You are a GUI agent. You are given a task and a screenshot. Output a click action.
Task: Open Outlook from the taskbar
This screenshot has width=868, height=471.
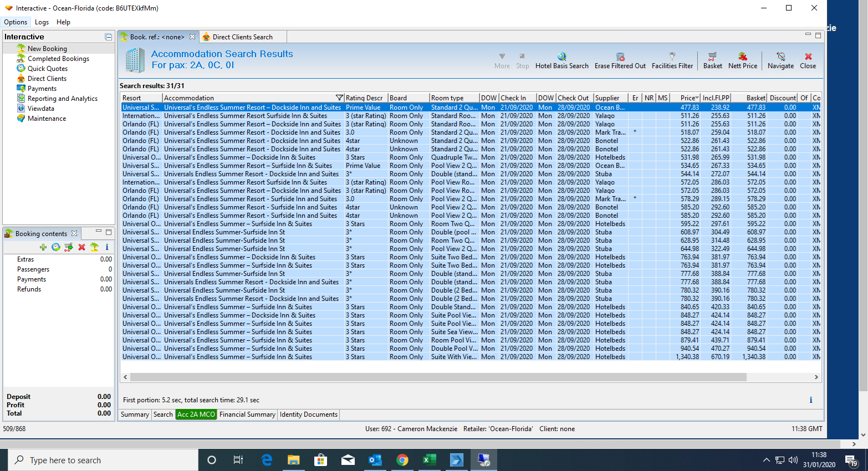click(375, 460)
